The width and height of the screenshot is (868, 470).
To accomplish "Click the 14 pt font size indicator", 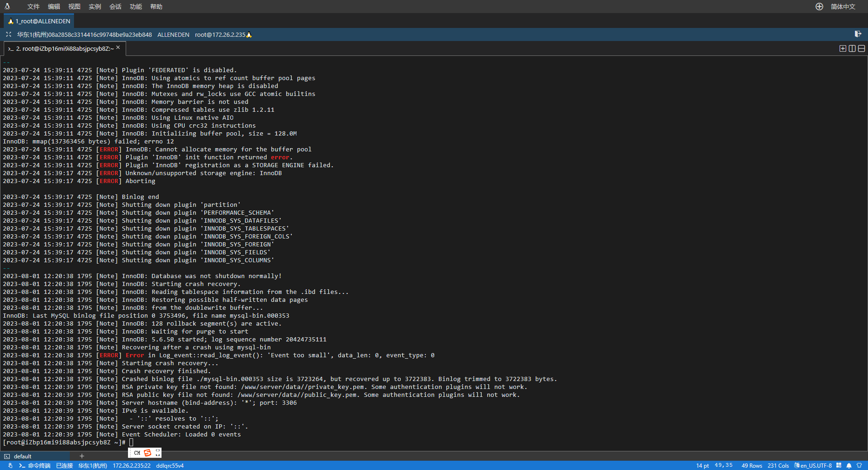I will [x=702, y=465].
